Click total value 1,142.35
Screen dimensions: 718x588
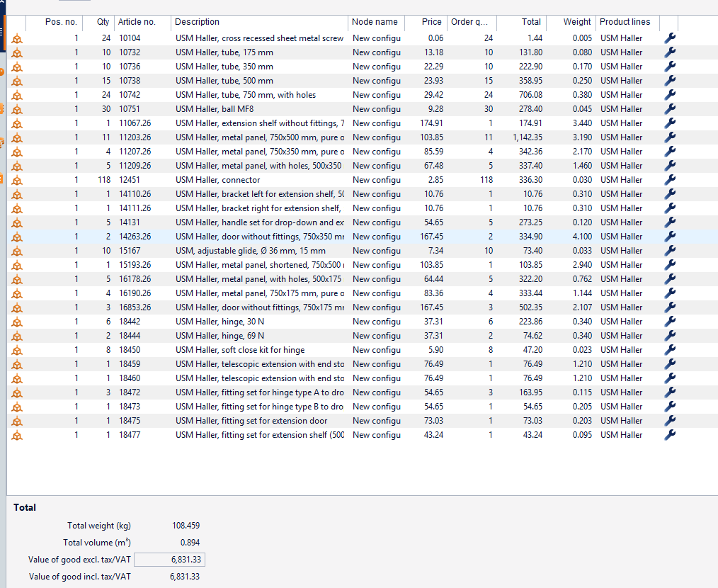pos(528,137)
